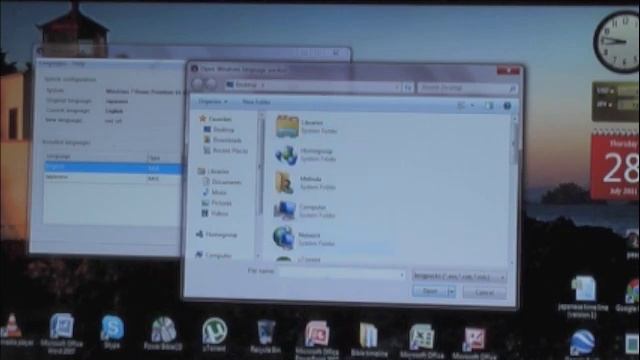640x360 pixels.
Task: Click the Homegroup system folder icon
Action: tap(286, 155)
